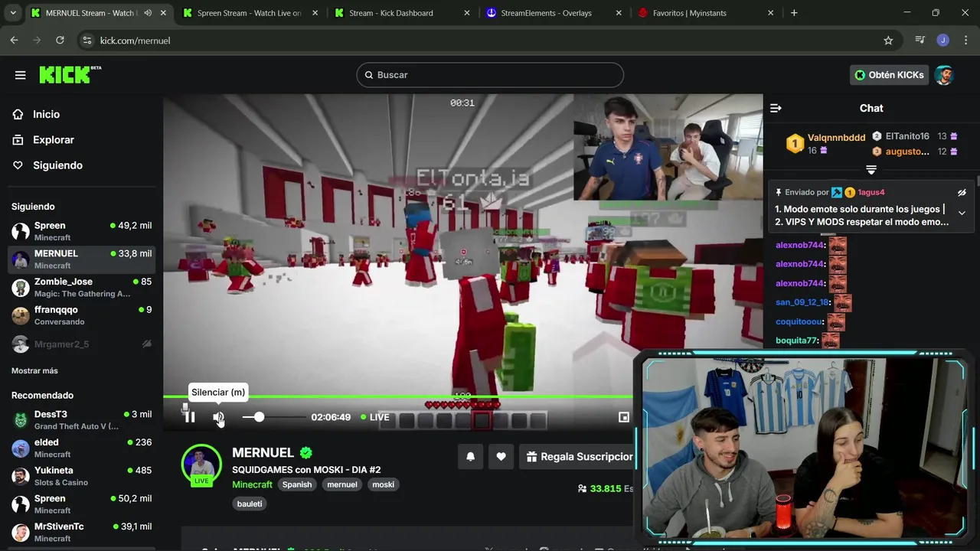The image size is (980, 551).
Task: Expand pinned message chevron
Action: (x=962, y=214)
